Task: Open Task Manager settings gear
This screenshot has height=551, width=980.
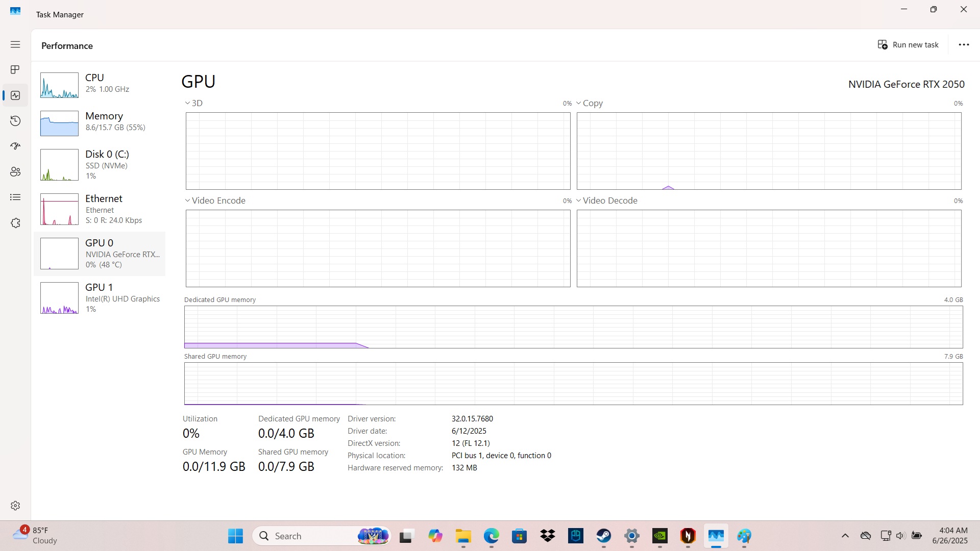Action: pyautogui.click(x=15, y=506)
